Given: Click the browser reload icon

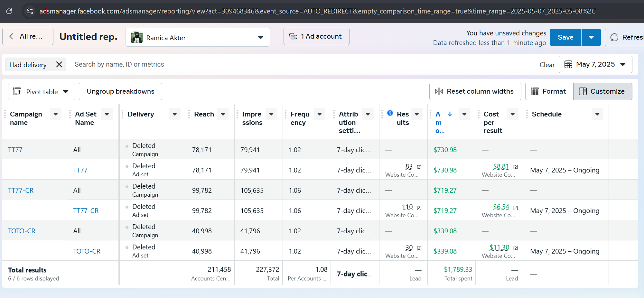Looking at the screenshot, I should click(x=9, y=11).
